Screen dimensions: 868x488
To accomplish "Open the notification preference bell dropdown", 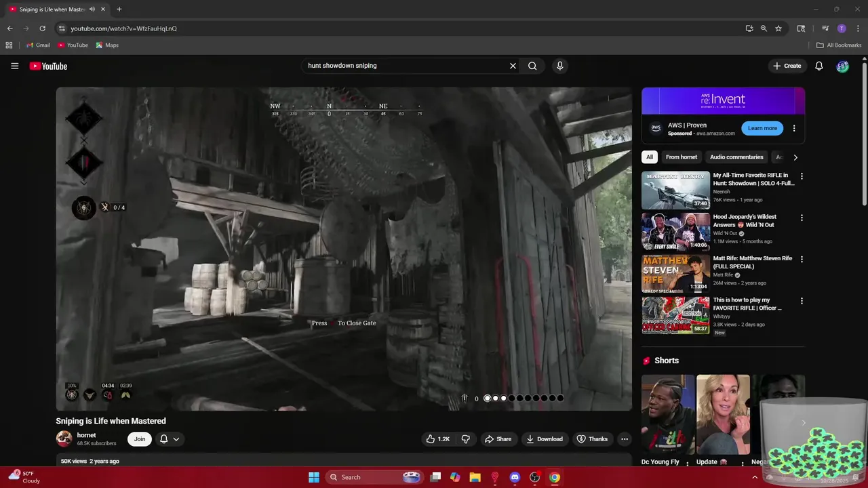I will tap(170, 439).
